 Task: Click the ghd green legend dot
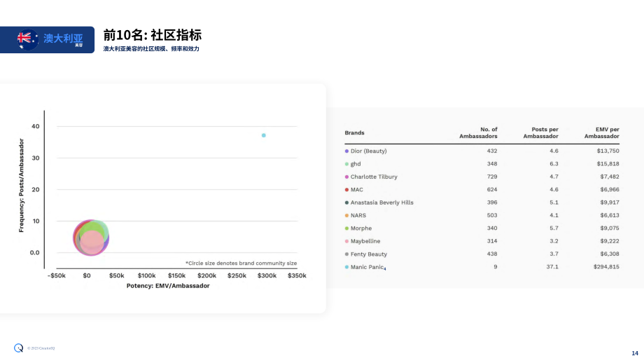pos(346,164)
